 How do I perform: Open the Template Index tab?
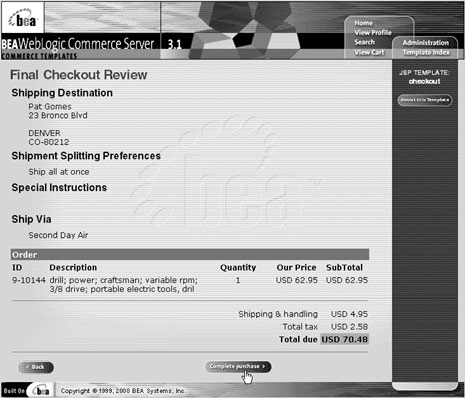pos(426,52)
